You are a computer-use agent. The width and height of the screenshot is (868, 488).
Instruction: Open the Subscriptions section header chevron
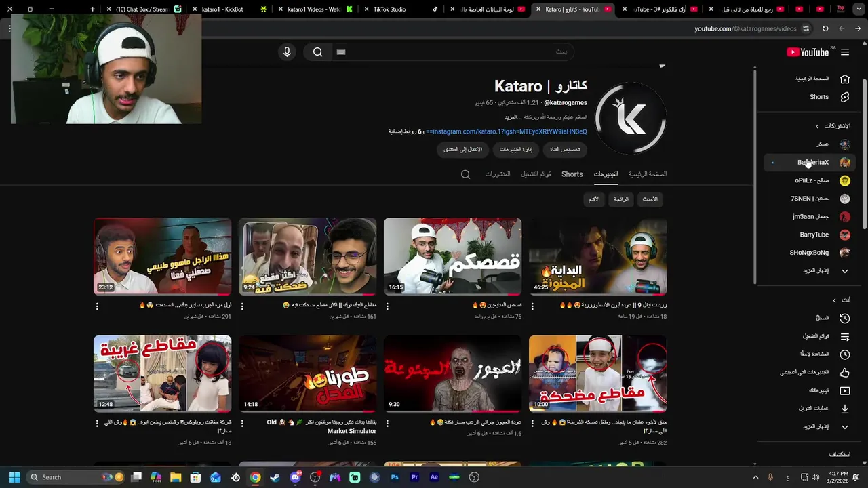coord(817,126)
